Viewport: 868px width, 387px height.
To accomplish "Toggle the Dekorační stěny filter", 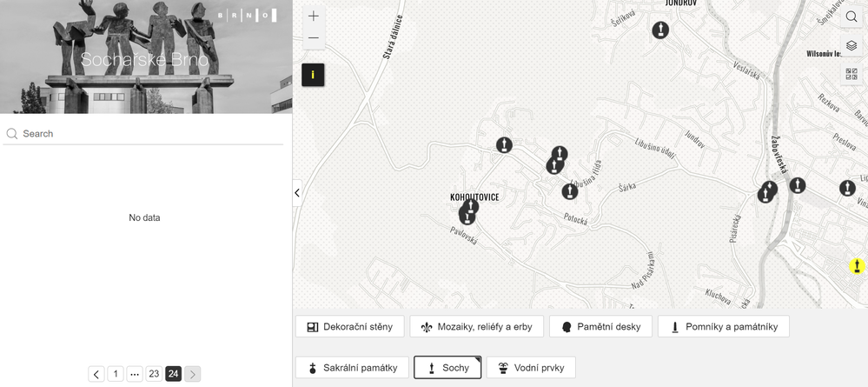I will pyautogui.click(x=350, y=327).
